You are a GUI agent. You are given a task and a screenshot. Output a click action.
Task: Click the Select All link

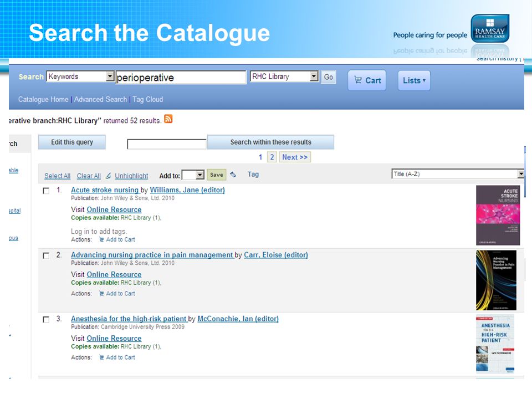tap(57, 176)
